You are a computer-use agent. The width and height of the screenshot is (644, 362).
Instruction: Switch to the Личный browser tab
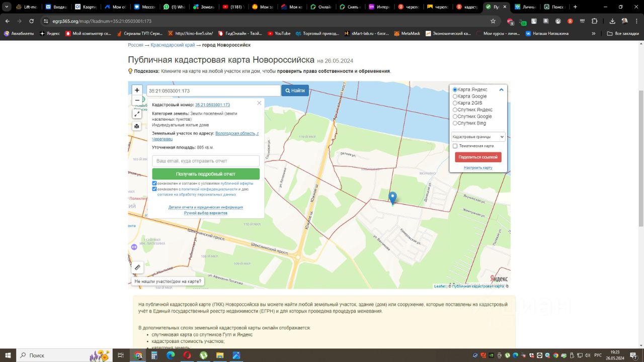pyautogui.click(x=525, y=7)
